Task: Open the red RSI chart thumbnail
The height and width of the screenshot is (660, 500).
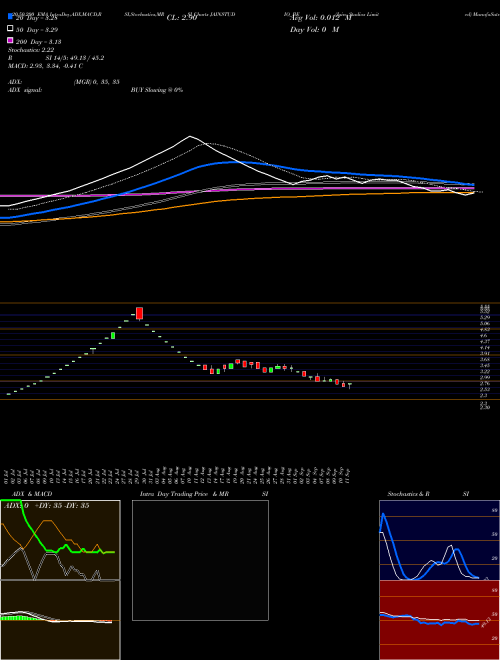Action: [439, 620]
